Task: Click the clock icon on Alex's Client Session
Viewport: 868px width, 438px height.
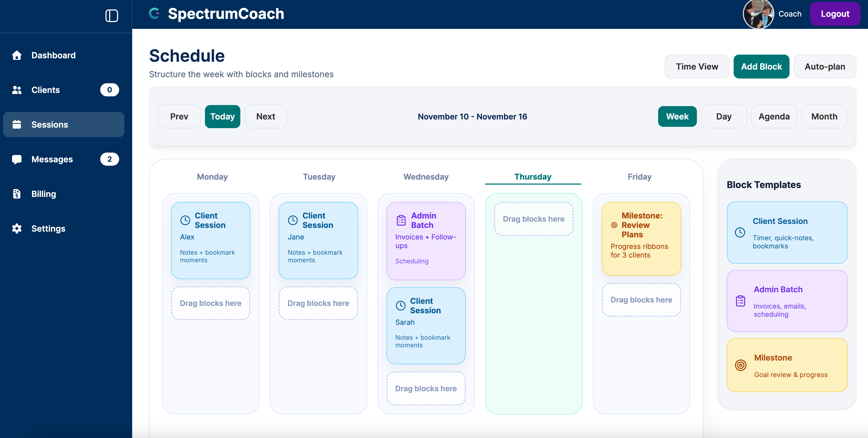Action: click(x=185, y=220)
